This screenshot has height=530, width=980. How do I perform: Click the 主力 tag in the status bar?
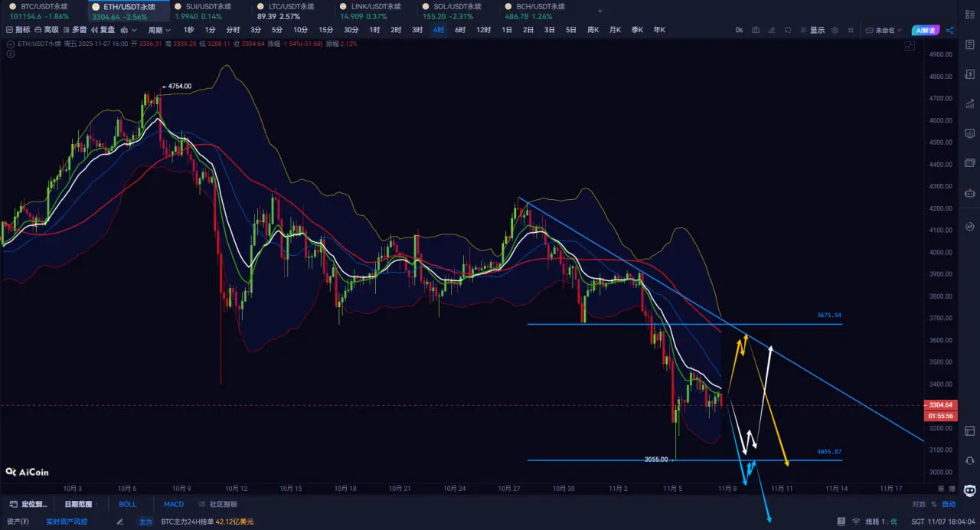pos(145,522)
